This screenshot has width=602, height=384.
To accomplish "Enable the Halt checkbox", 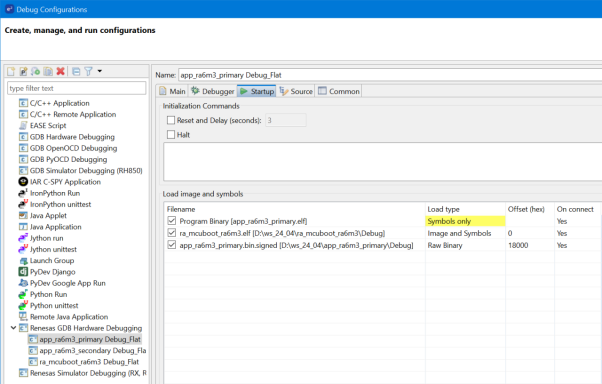I will 171,135.
